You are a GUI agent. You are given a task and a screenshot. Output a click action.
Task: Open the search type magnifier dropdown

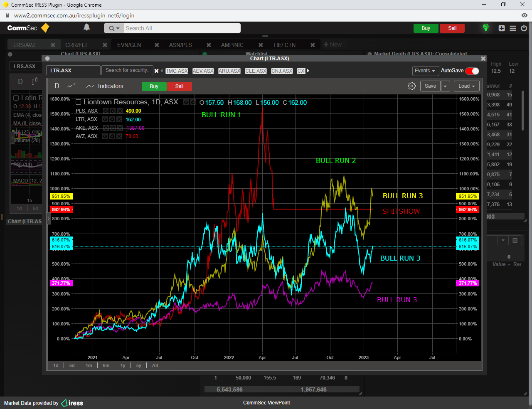tap(114, 28)
